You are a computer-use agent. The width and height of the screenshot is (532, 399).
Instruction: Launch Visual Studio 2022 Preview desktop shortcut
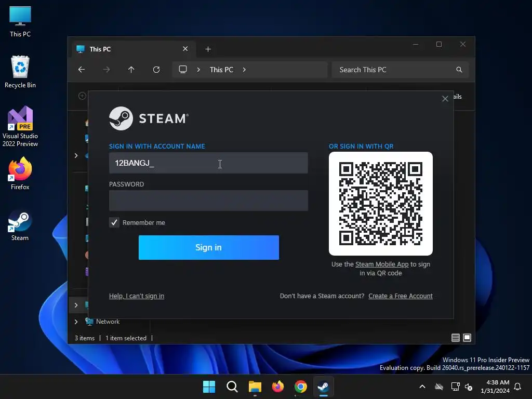(20, 127)
